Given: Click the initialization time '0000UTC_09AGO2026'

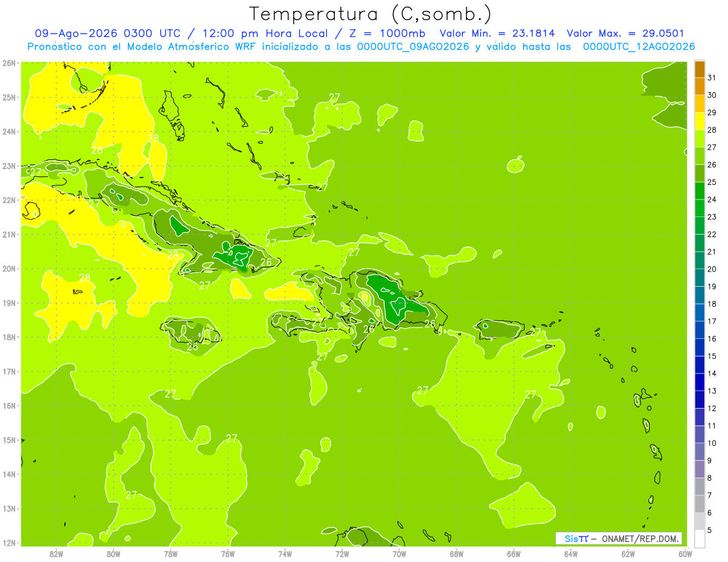Looking at the screenshot, I should [413, 47].
